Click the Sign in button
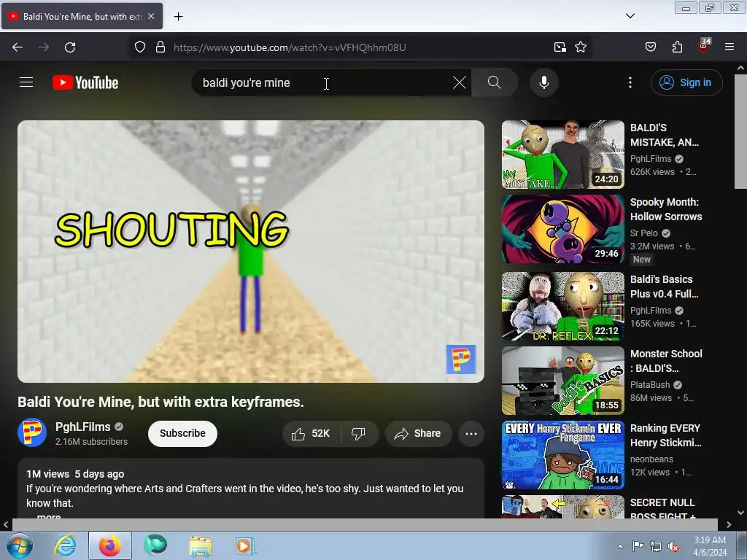747x560 pixels. [686, 82]
